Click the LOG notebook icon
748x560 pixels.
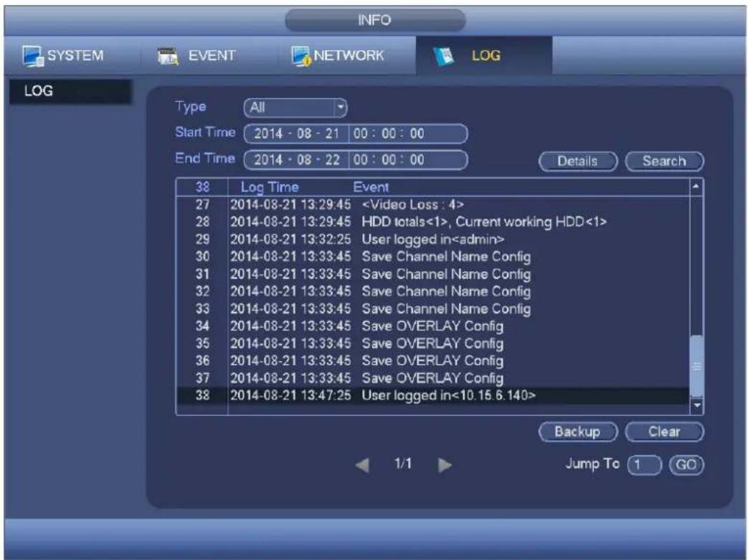click(x=443, y=56)
